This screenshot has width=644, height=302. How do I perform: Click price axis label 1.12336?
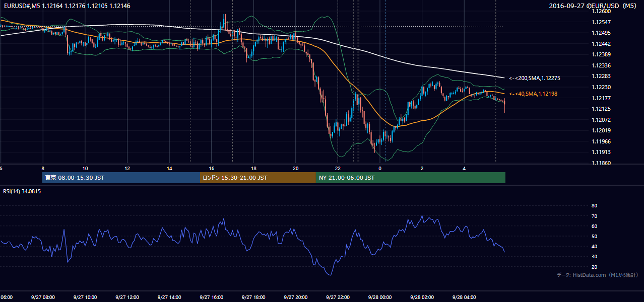pos(602,65)
